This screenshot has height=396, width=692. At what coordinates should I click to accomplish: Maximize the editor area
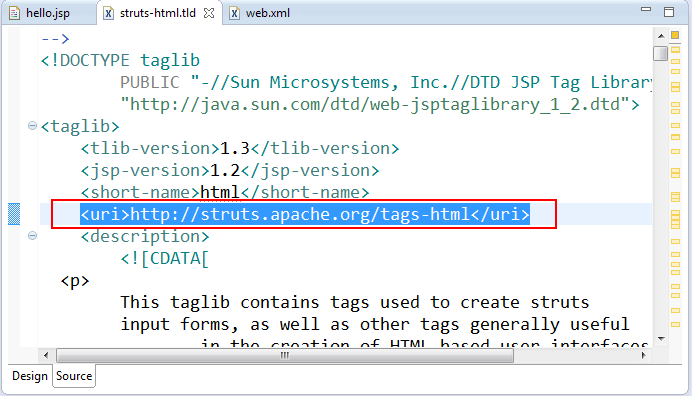[669, 12]
